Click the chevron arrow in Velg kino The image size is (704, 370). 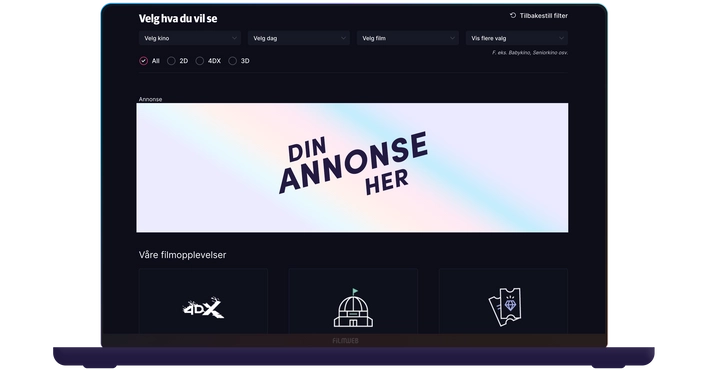click(234, 38)
